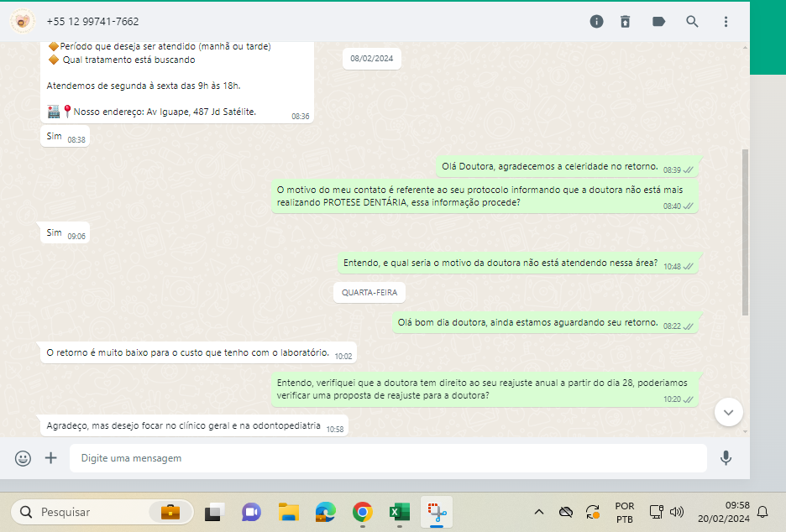786x532 pixels.
Task: Click the contact phone number title
Action: tap(93, 22)
